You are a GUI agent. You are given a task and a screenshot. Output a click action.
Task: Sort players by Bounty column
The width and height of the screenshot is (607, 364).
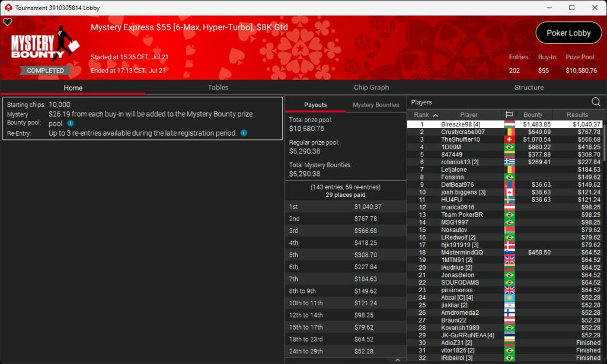coord(533,115)
